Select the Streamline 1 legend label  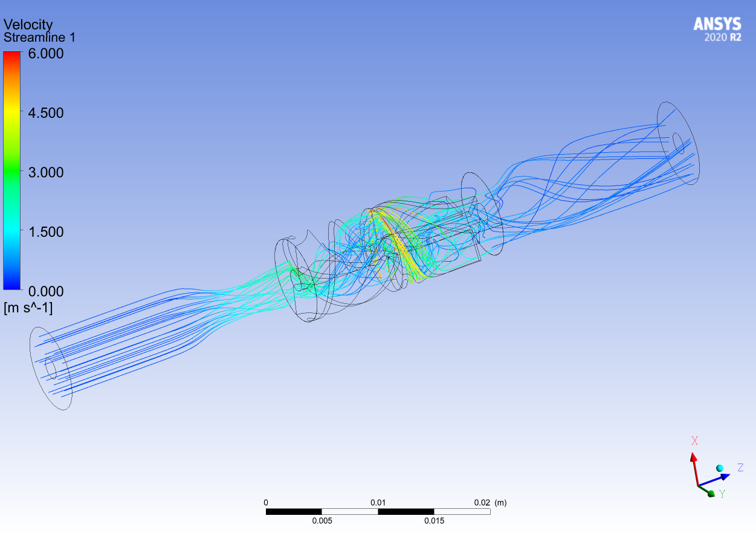point(40,37)
